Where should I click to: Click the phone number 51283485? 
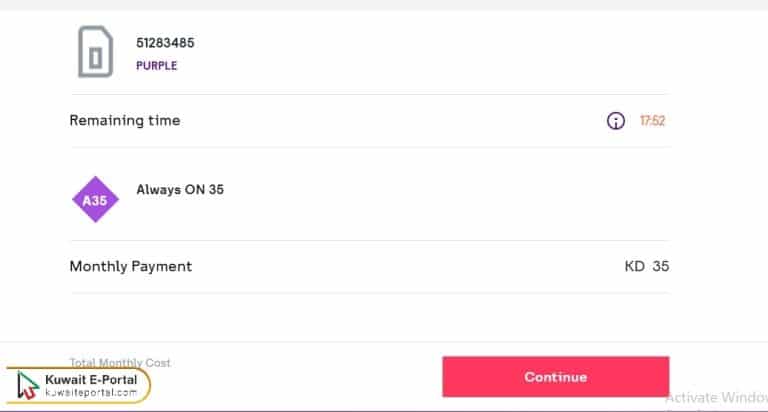pyautogui.click(x=165, y=43)
